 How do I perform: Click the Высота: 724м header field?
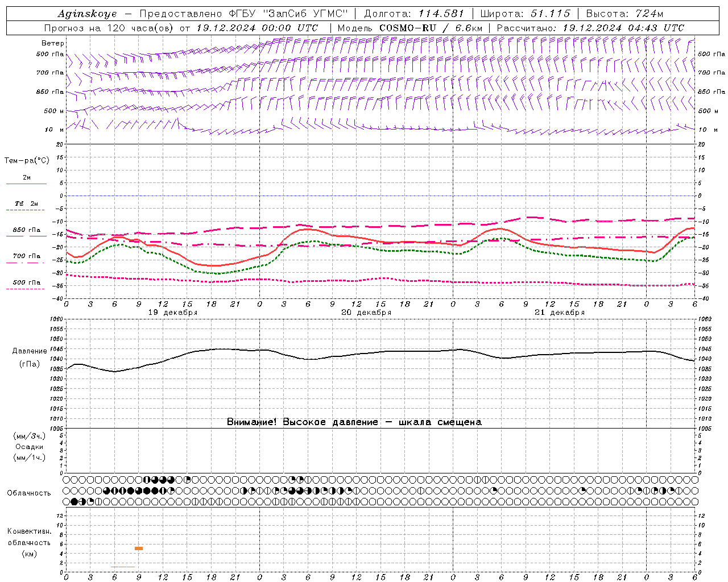[624, 14]
